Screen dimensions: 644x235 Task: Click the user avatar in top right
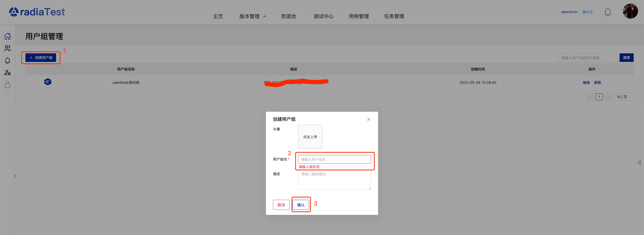(630, 11)
